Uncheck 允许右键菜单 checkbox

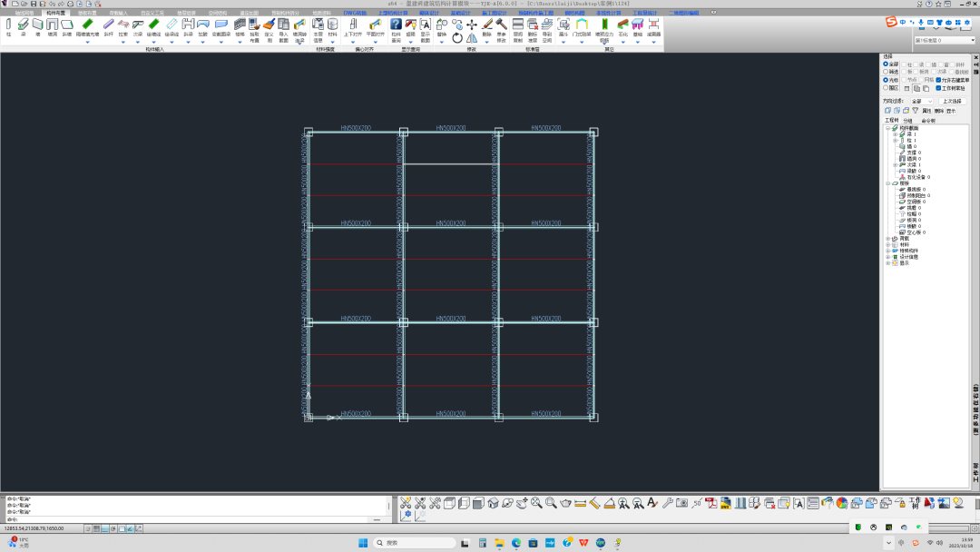tap(939, 80)
